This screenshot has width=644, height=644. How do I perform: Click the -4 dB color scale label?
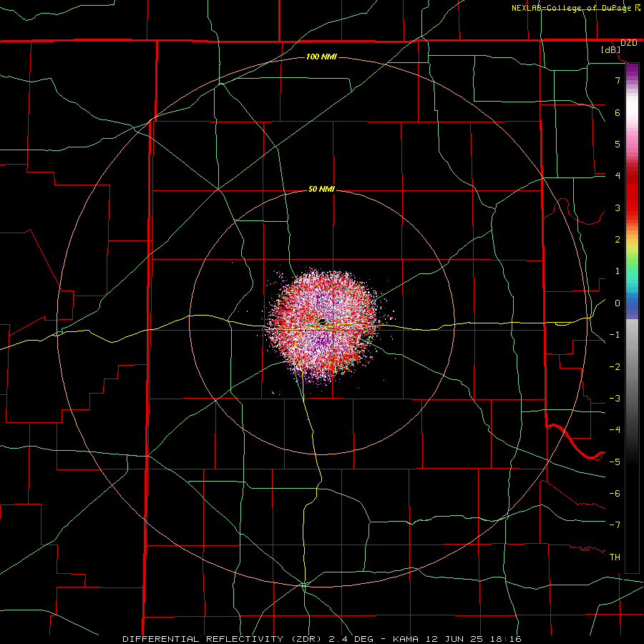click(615, 430)
